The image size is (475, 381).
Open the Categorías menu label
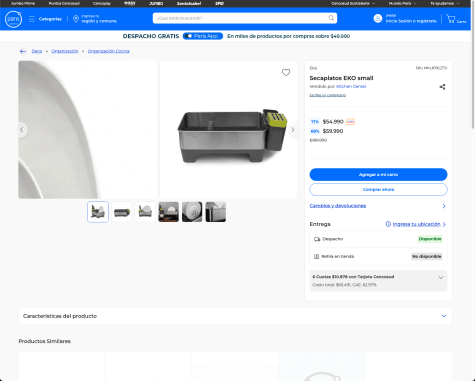50,19
